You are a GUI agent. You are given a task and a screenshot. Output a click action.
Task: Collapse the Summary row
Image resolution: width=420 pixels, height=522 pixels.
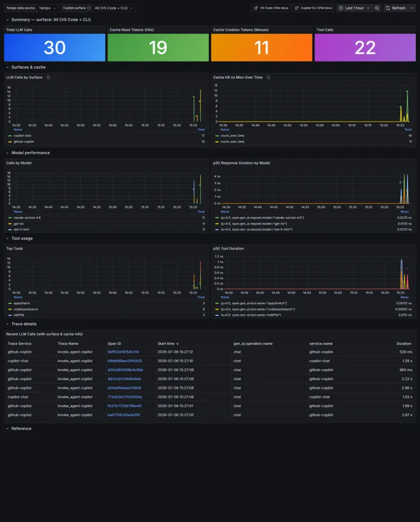coord(7,20)
